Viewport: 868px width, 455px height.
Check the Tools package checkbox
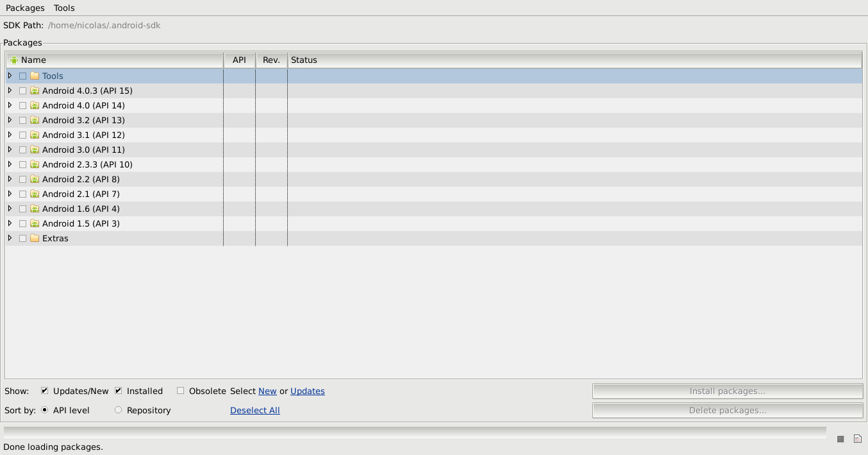(23, 76)
